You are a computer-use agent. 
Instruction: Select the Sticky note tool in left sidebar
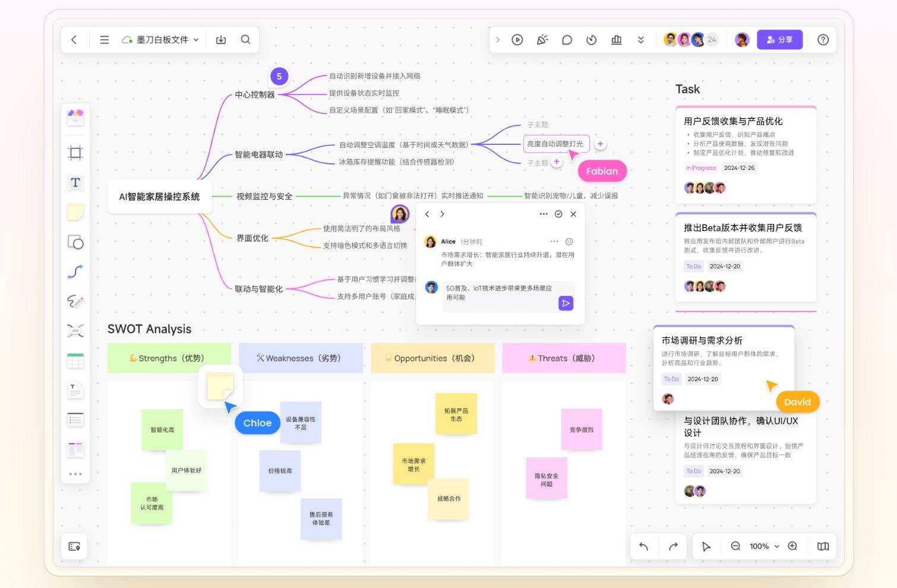[x=75, y=212]
